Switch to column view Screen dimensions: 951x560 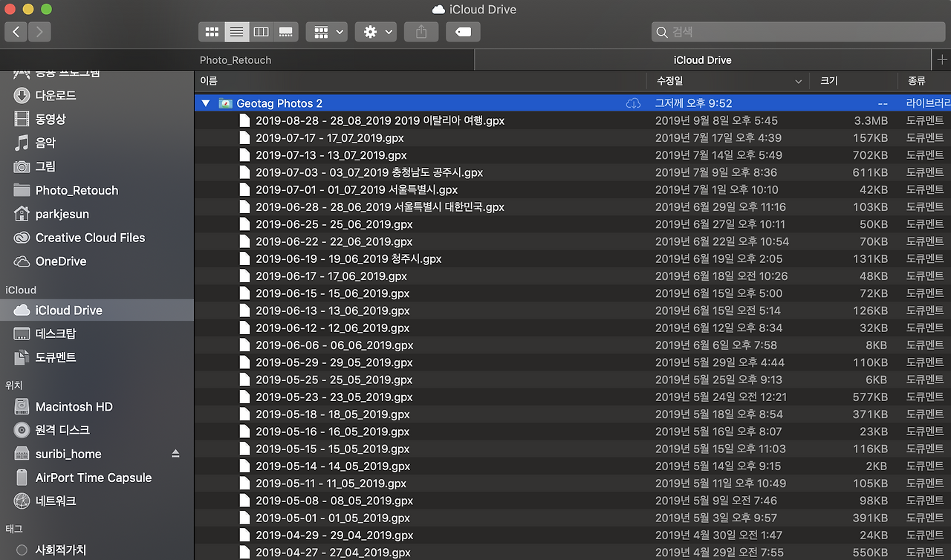click(262, 31)
